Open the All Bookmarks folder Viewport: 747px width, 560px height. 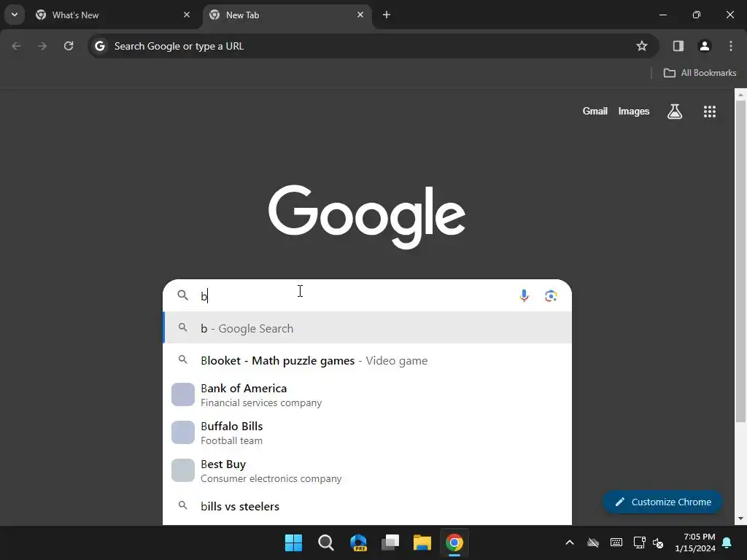click(700, 73)
